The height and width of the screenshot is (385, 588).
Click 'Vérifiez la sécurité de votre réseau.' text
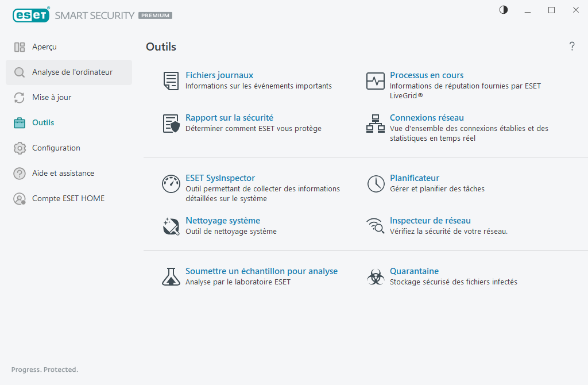click(448, 232)
